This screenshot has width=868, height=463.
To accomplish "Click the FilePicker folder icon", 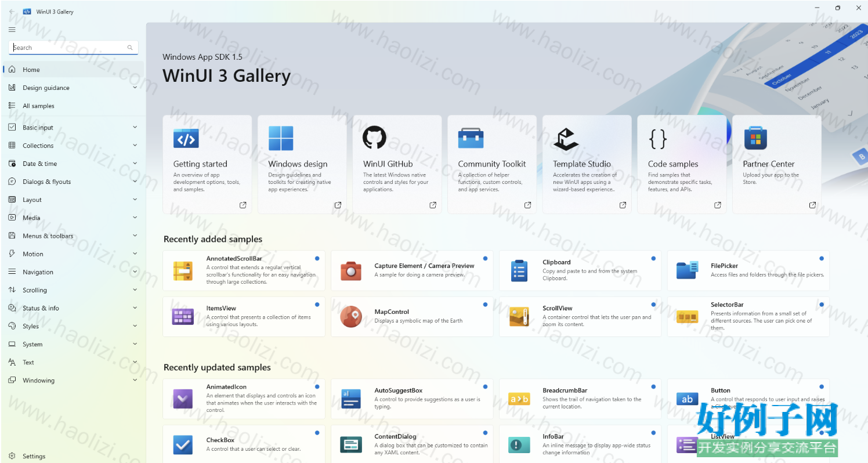I will coord(688,270).
